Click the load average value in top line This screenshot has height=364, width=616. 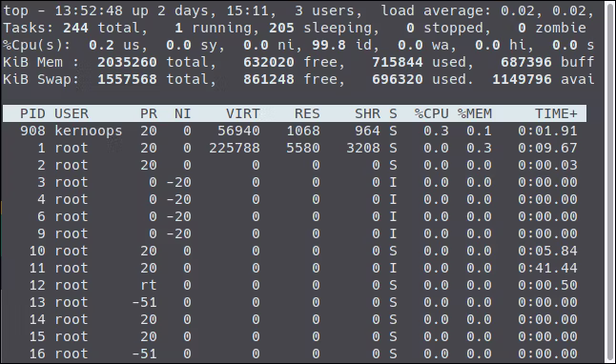[x=546, y=10]
